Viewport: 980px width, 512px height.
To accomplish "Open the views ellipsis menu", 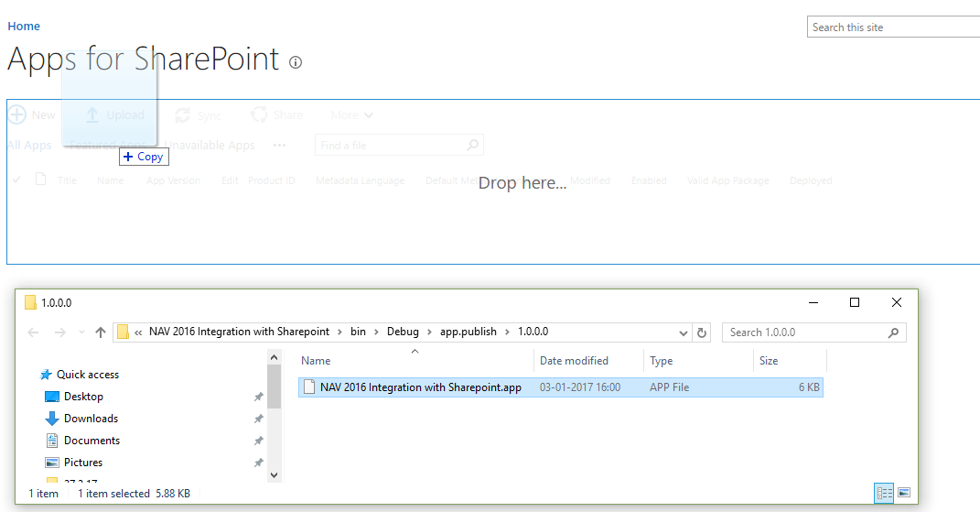I will tap(279, 146).
